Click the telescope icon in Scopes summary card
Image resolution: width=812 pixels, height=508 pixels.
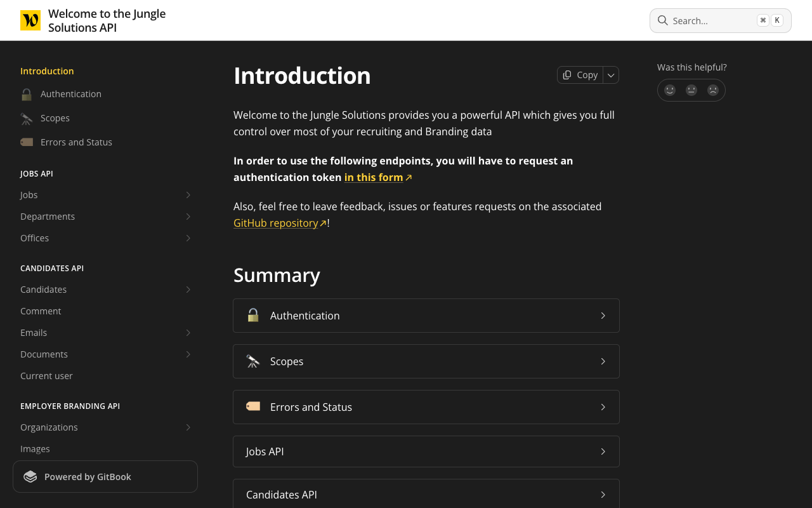tap(253, 361)
